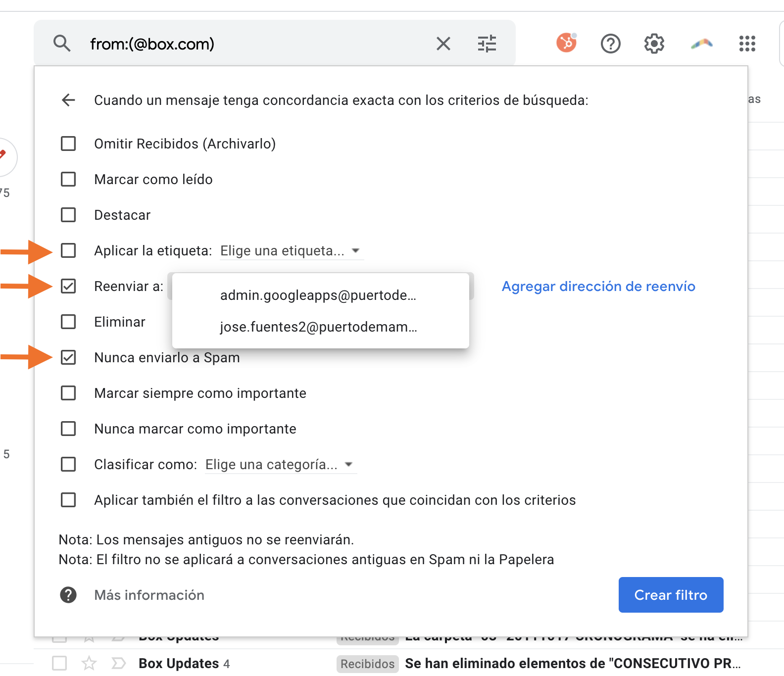Image resolution: width=784 pixels, height=676 pixels.
Task: Open search filter options slider icon
Action: point(487,44)
